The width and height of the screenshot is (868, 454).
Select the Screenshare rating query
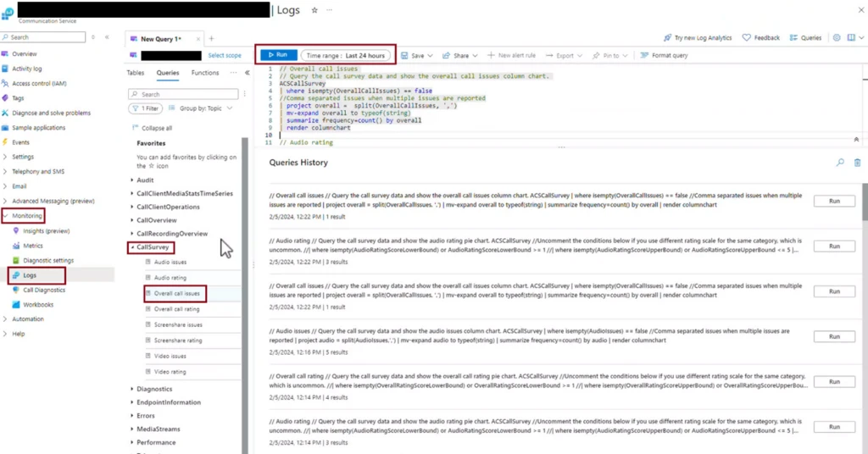point(178,340)
